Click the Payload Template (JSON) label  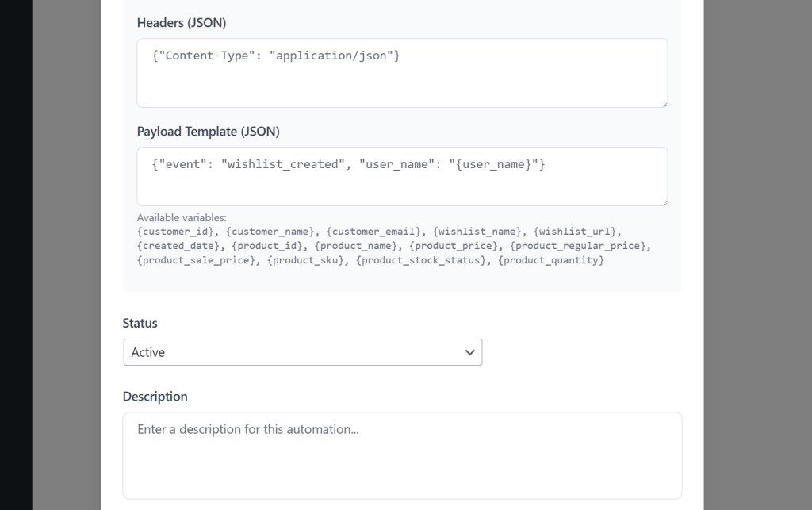(209, 132)
